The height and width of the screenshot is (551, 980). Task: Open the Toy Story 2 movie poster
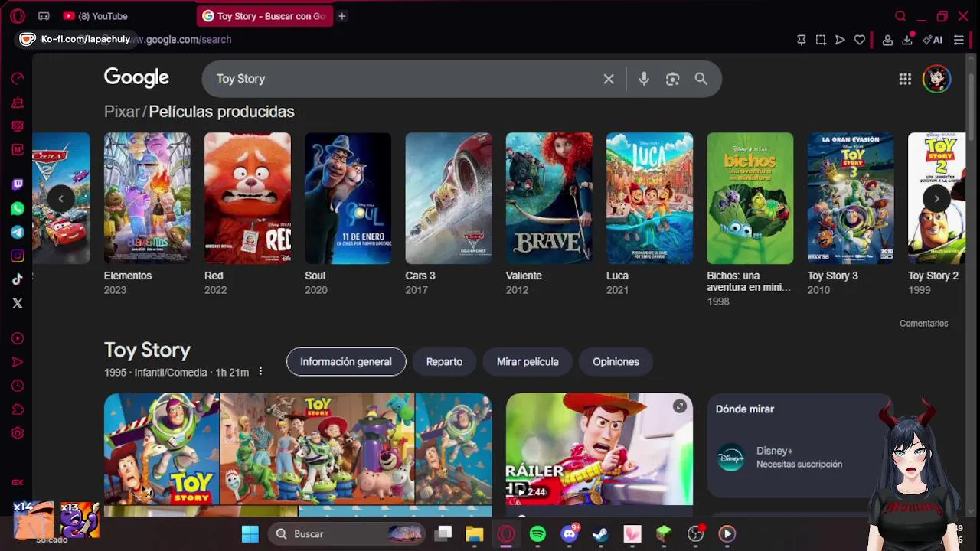[937, 198]
